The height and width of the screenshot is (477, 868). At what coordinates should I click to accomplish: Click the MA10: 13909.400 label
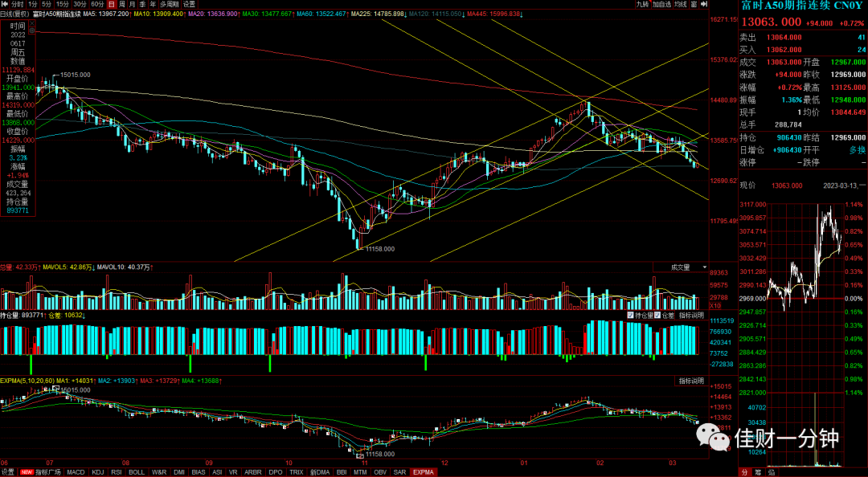159,14
